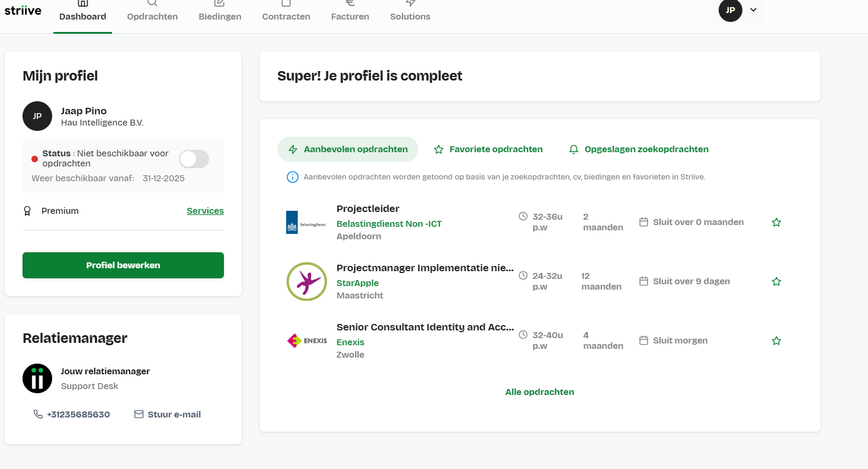The image size is (868, 469).
Task: Click 'Support Desk' text
Action: (89, 386)
